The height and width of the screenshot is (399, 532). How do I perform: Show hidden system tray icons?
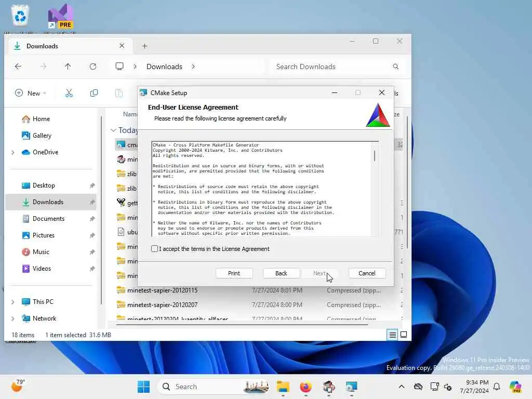click(402, 387)
